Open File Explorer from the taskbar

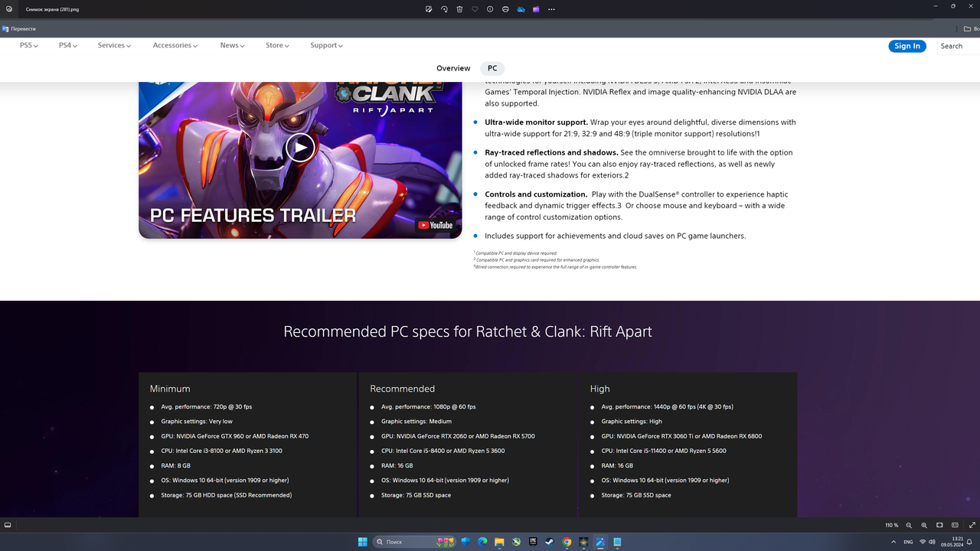coord(499,542)
